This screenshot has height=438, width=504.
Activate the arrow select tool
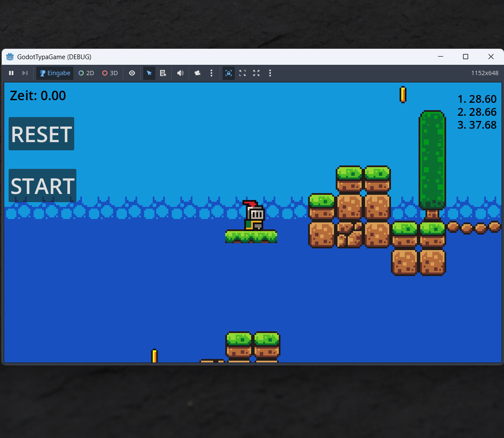click(x=149, y=73)
